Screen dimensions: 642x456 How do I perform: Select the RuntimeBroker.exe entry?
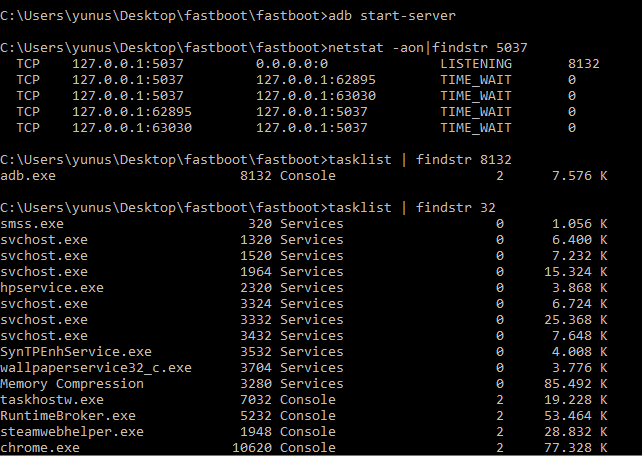click(68, 415)
